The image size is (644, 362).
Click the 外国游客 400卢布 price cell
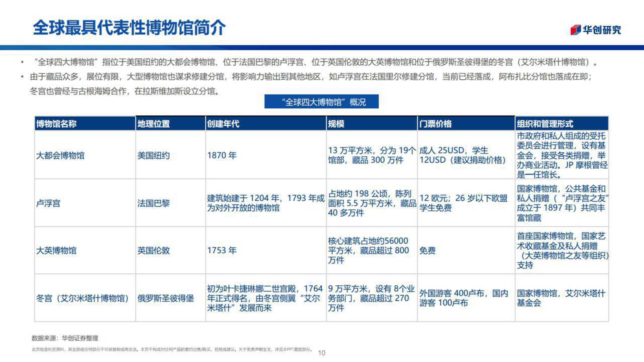pos(466,298)
